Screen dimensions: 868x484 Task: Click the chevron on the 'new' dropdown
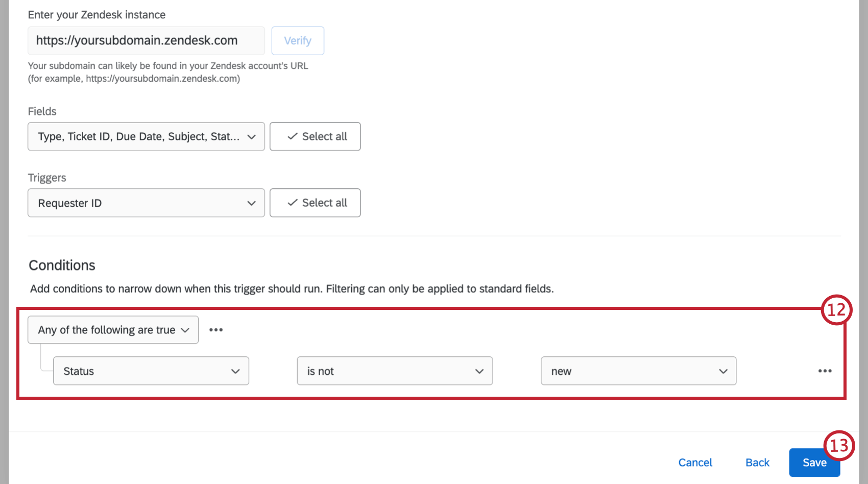coord(723,371)
